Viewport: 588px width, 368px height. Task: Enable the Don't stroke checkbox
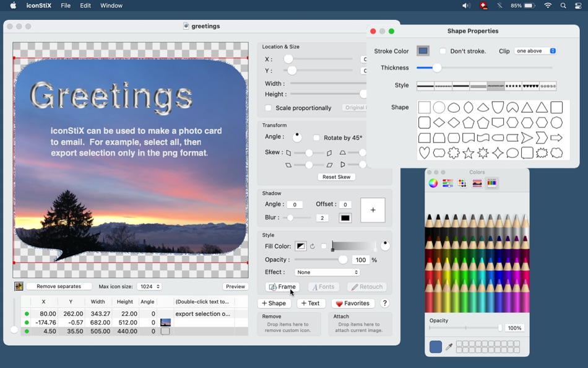[443, 51]
